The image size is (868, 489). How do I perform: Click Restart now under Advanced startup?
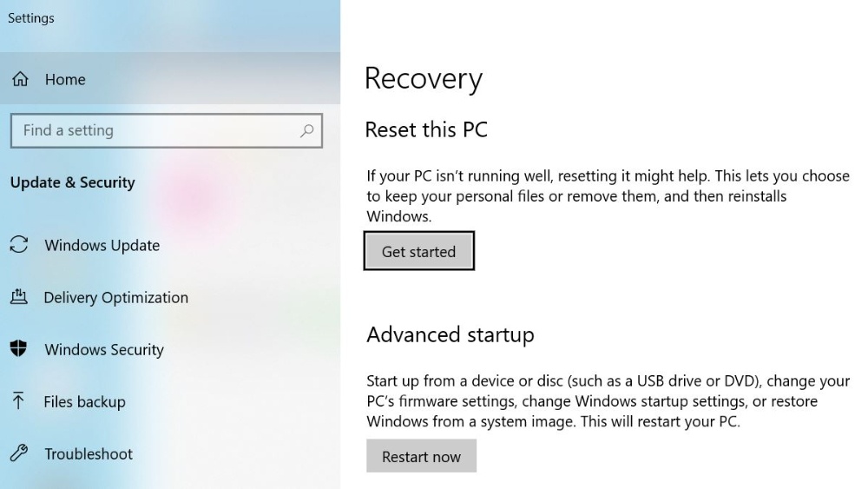point(421,456)
